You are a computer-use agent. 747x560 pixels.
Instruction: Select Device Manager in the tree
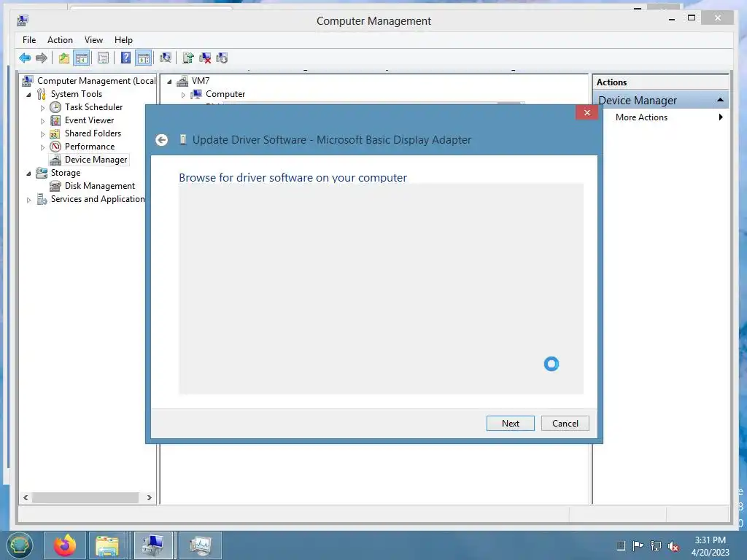pyautogui.click(x=96, y=160)
